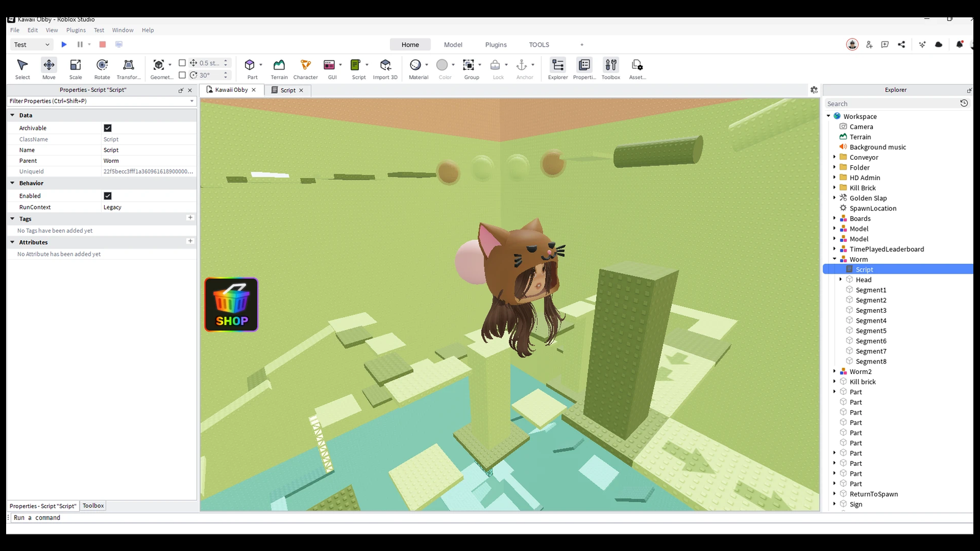Focus the Filter Properties field
The height and width of the screenshot is (551, 980).
(102, 101)
